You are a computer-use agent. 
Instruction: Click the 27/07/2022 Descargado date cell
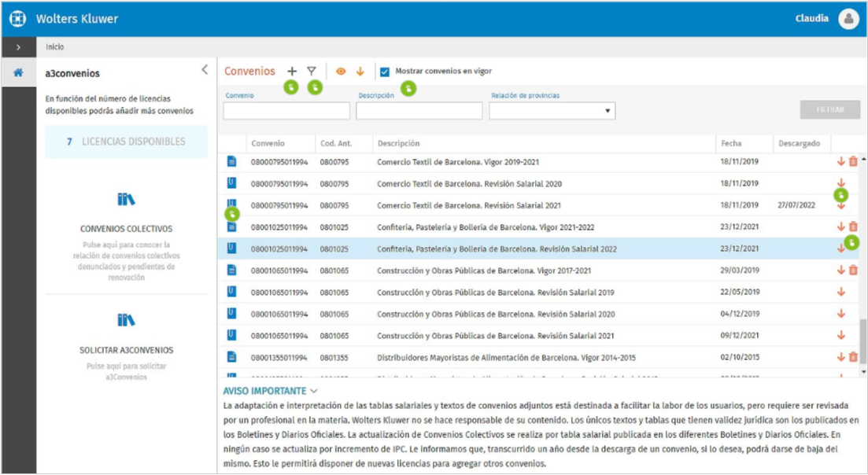[796, 205]
